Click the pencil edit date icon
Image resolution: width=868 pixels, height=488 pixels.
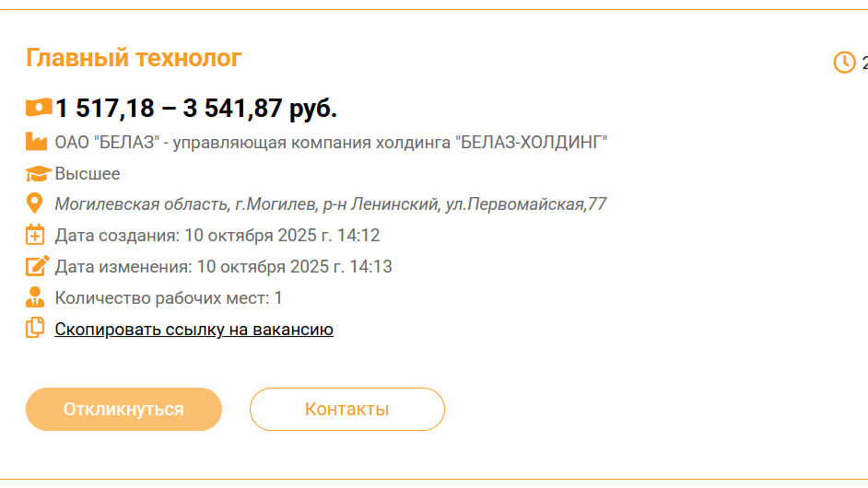pos(36,266)
